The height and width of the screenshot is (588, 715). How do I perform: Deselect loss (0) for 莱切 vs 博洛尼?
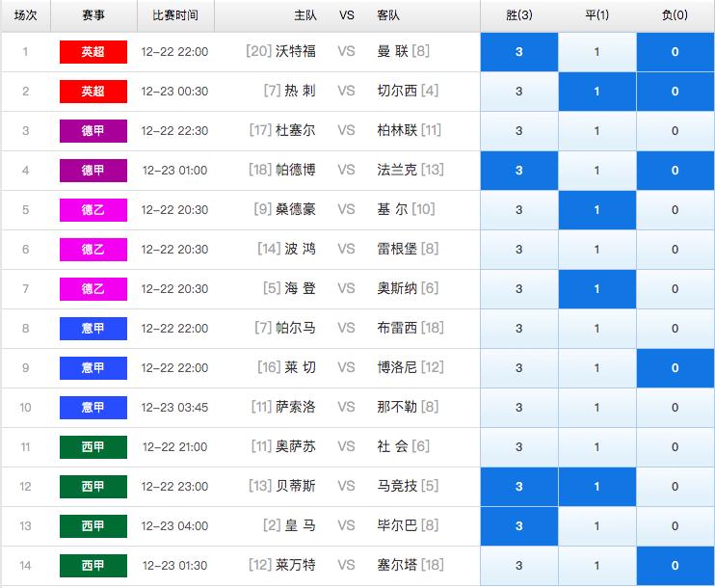click(675, 368)
